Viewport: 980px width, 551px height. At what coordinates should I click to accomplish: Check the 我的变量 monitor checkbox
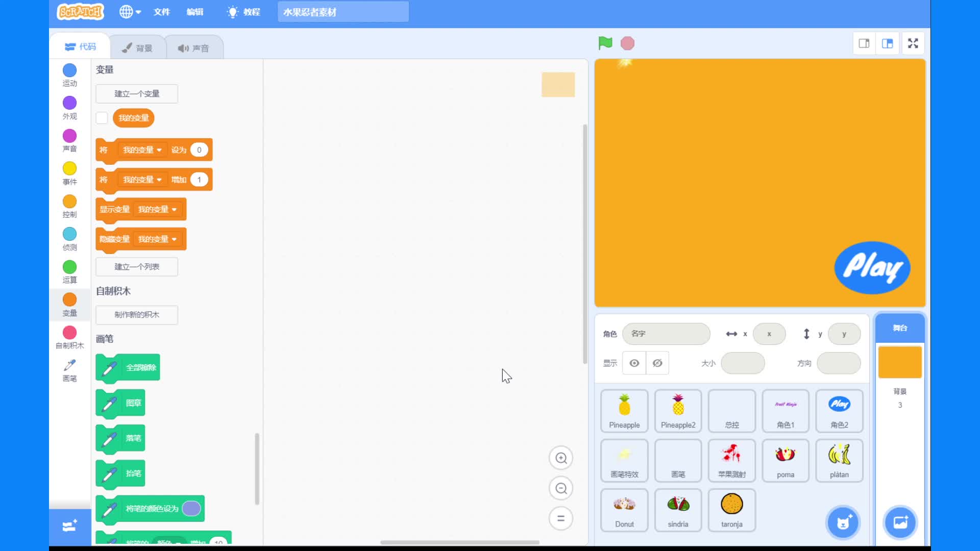coord(102,118)
